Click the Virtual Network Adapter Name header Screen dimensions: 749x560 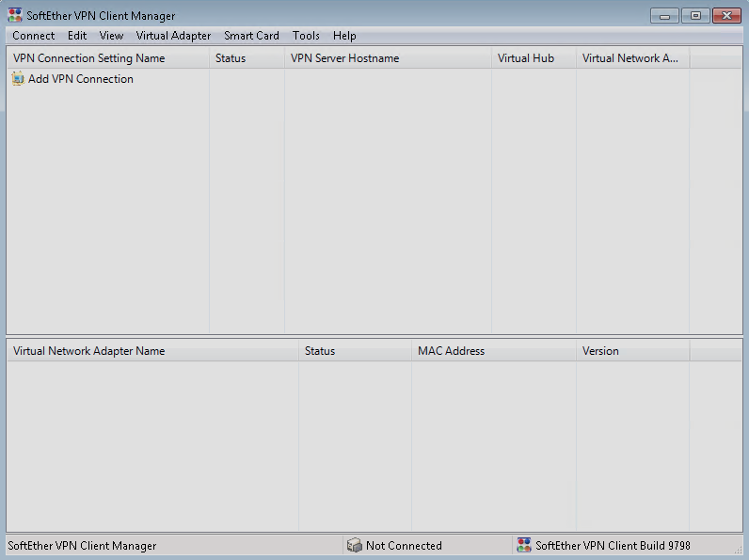tap(89, 351)
